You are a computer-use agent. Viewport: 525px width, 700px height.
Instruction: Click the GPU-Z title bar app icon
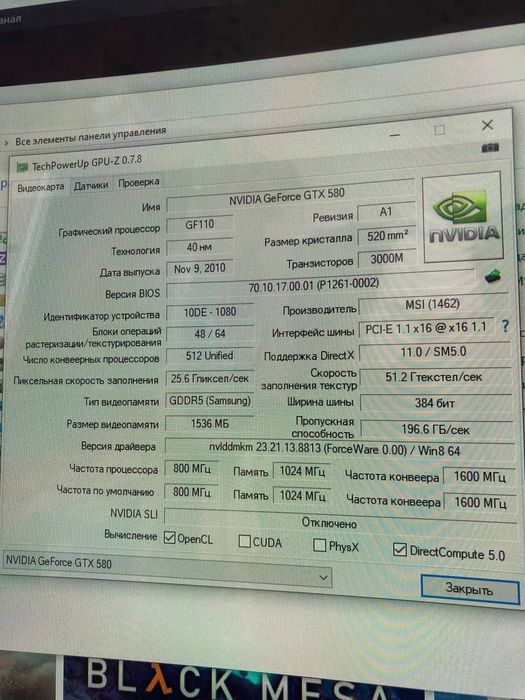[22, 167]
